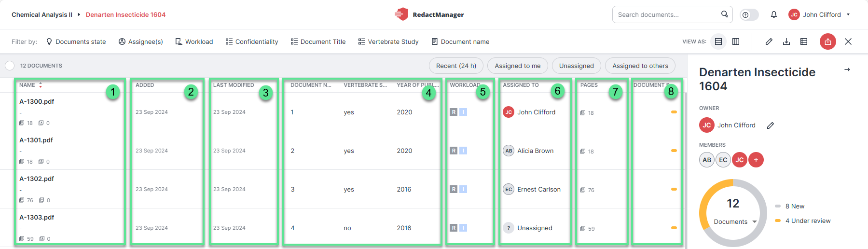Click the RedactManager logo
Image resolution: width=868 pixels, height=249 pixels.
pos(429,14)
